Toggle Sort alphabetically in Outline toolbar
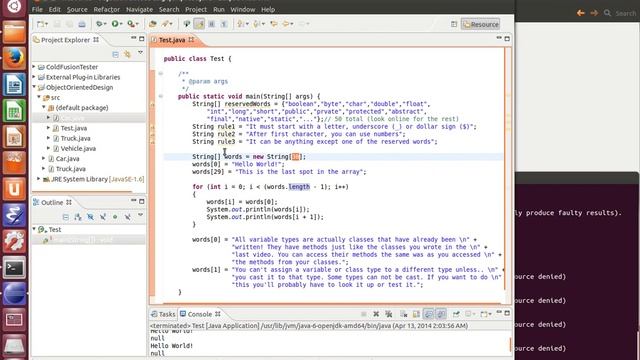 [x=78, y=217]
